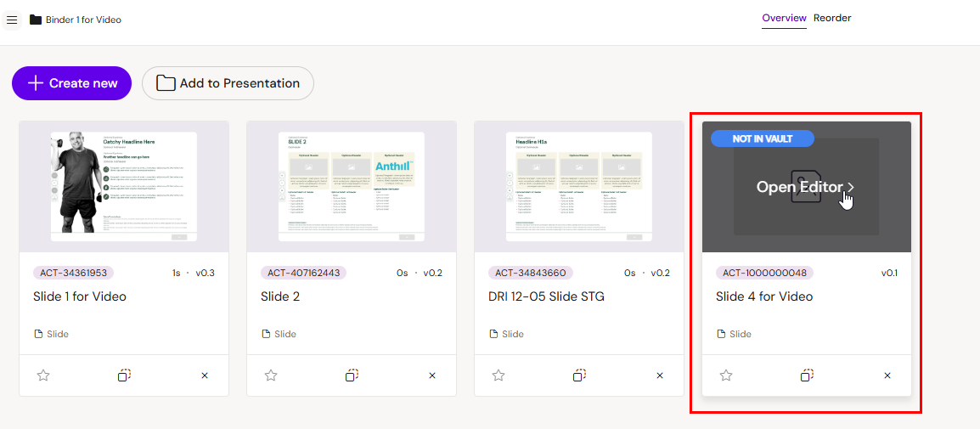Toggle favorite star on DRI 12-05 Slide STG
Viewport: 980px width, 429px height.
(498, 375)
